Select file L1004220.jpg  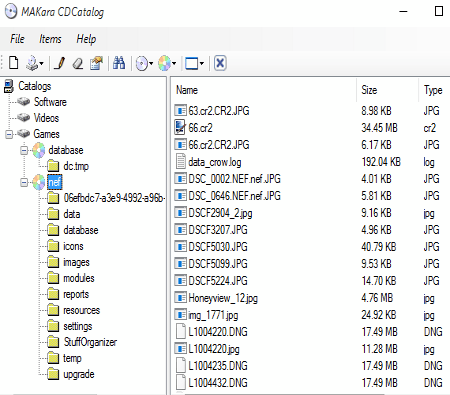tap(214, 349)
